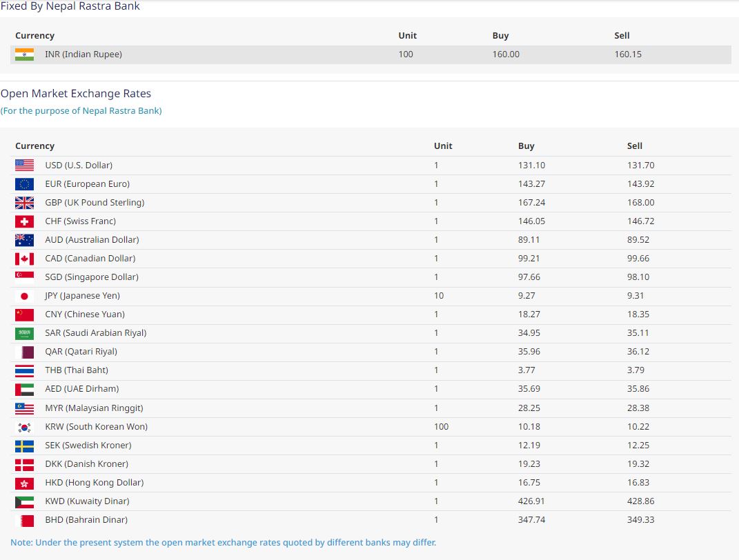Select 'KRW (South Korean Won)' text
Viewport: 739px width, 560px height.
96,427
